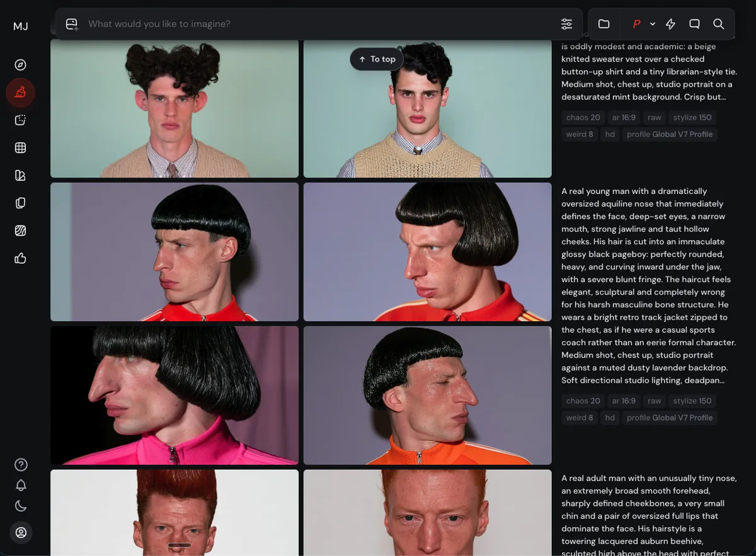
Task: Open the folder icon in top bar
Action: pyautogui.click(x=604, y=24)
